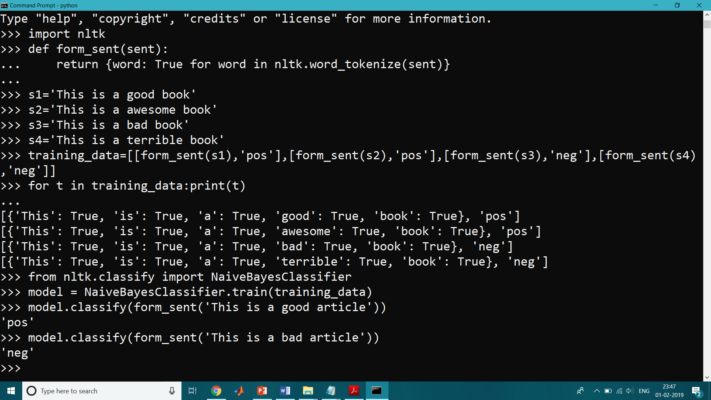Open Task View from taskbar

click(192, 391)
